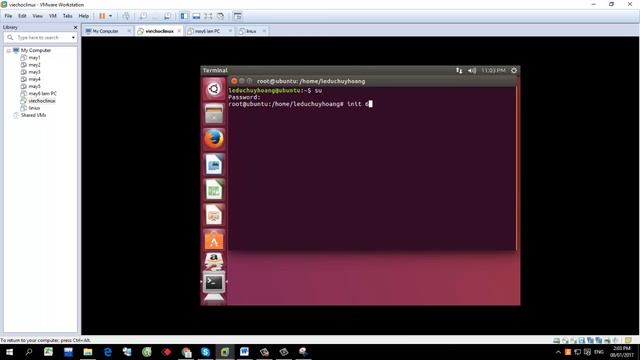
Task: Click the ENG language indicator
Action: point(598,352)
